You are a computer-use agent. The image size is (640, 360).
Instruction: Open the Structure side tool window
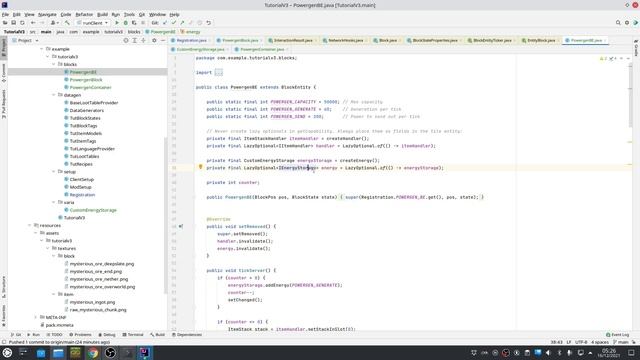(x=4, y=287)
